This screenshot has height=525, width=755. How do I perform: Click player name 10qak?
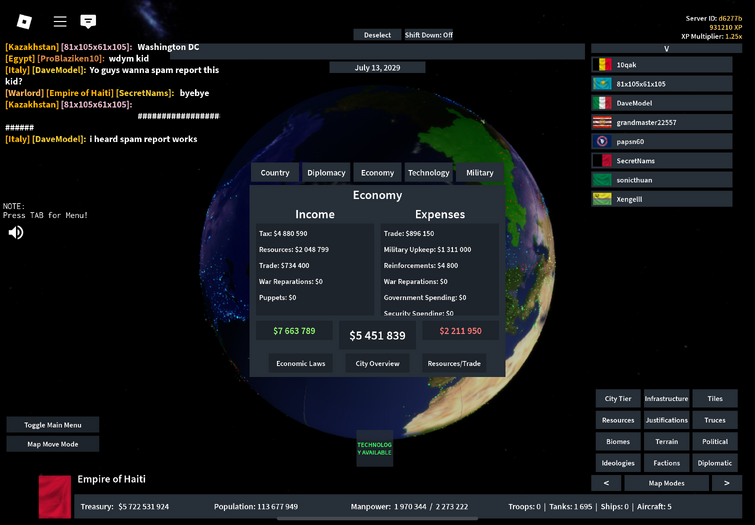click(x=626, y=65)
